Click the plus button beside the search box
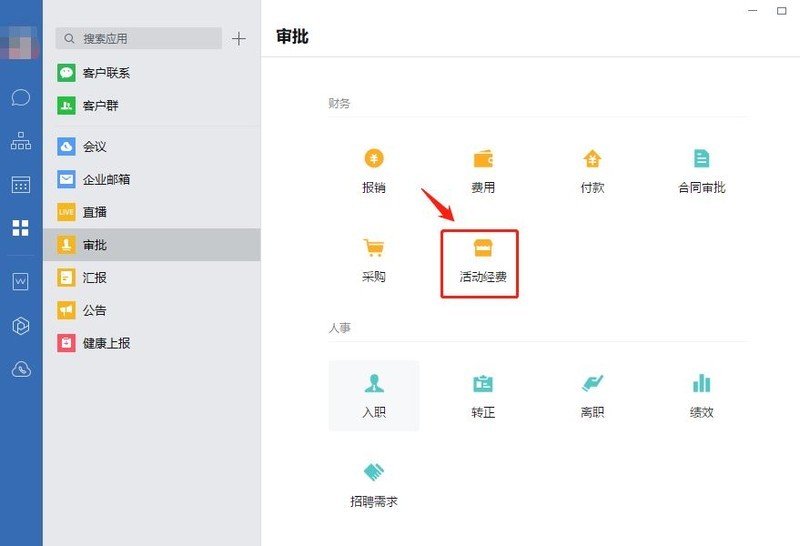This screenshot has width=800, height=546. click(x=238, y=39)
